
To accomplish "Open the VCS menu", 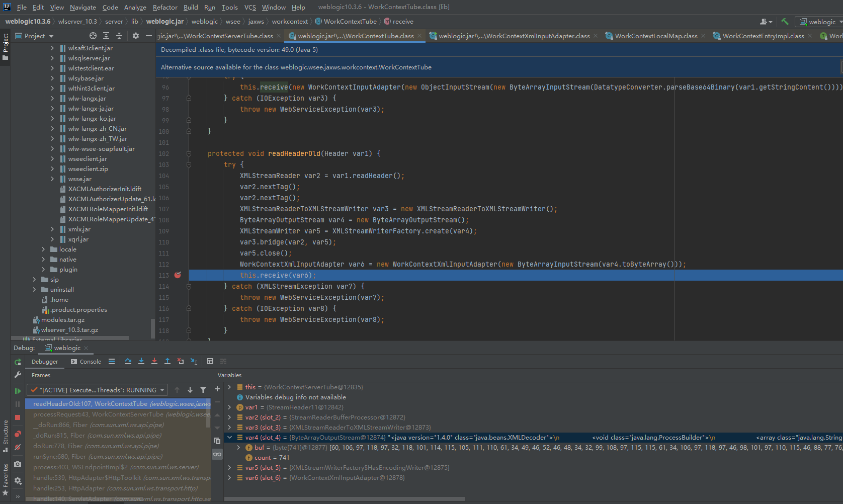I will pos(250,7).
